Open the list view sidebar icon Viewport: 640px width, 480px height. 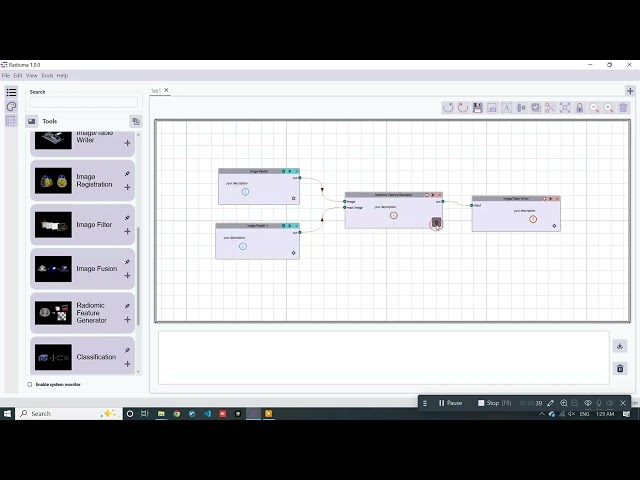(11, 92)
